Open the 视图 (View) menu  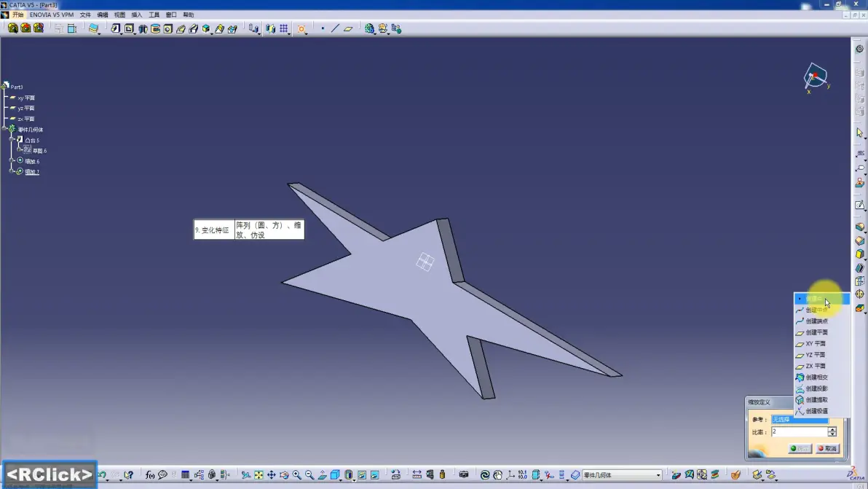(119, 15)
